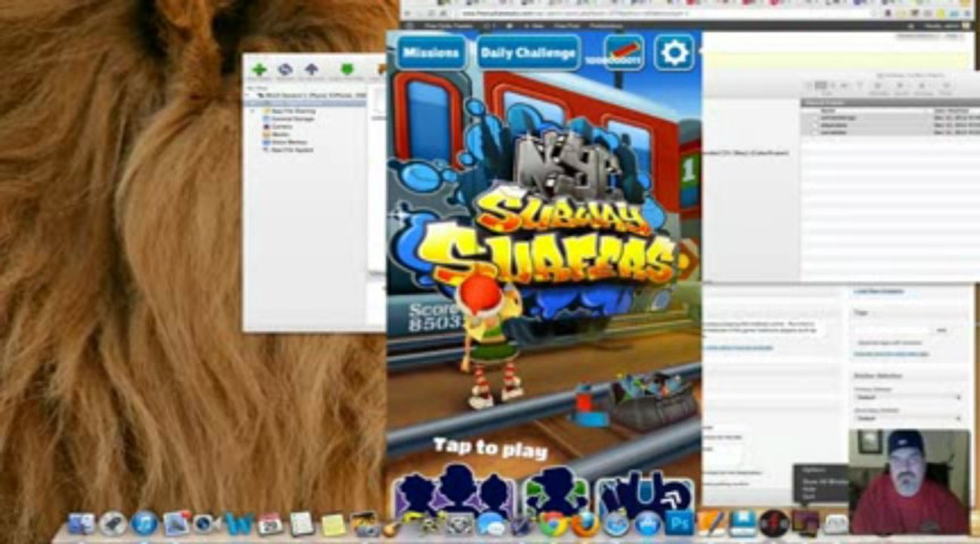Viewport: 980px width, 544px height.
Task: Open Photoshop from the Dock
Action: click(x=679, y=524)
